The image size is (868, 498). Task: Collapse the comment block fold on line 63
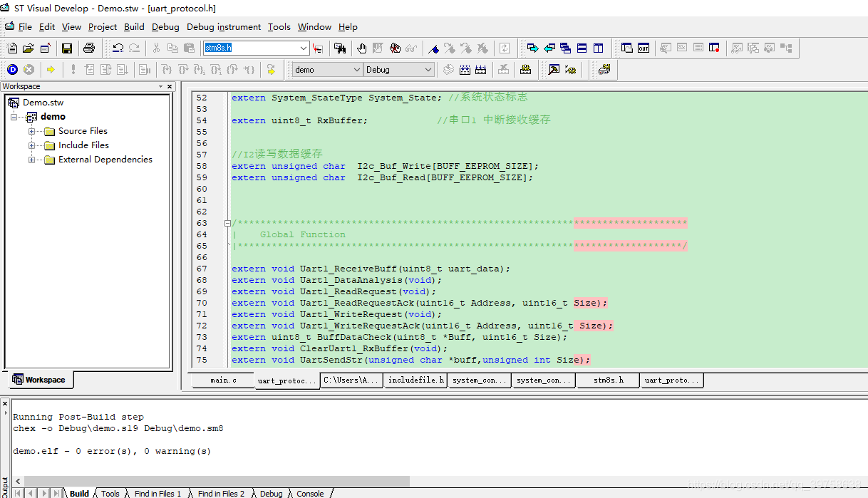[x=227, y=223]
